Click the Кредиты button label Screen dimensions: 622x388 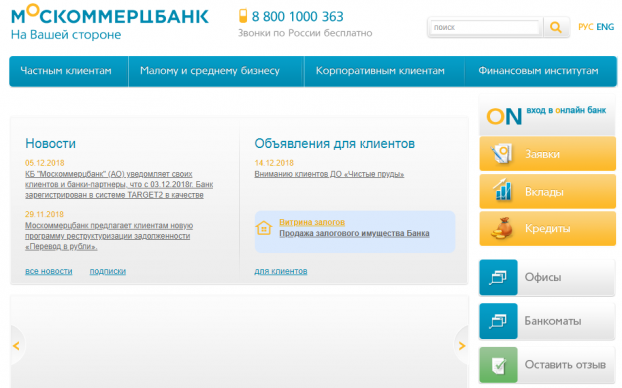(547, 229)
